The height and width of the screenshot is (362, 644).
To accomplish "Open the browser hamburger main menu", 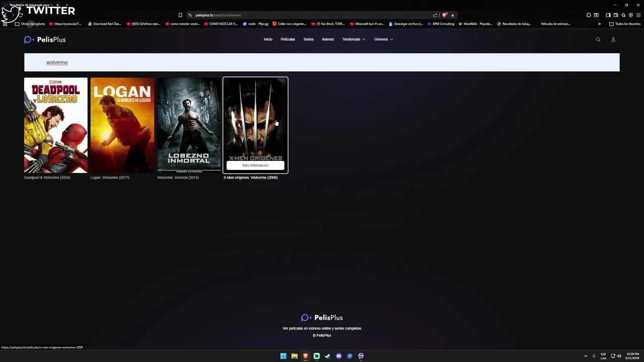I will tap(638, 15).
